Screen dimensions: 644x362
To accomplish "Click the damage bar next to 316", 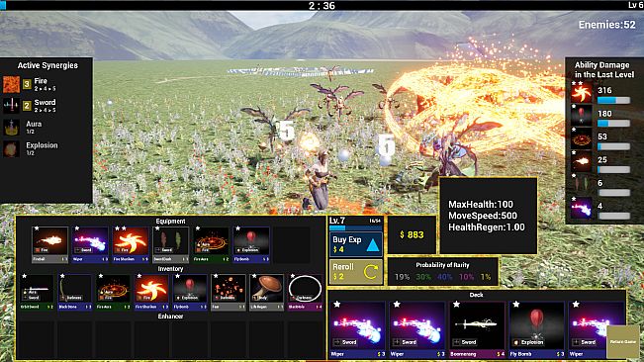I will [613, 100].
